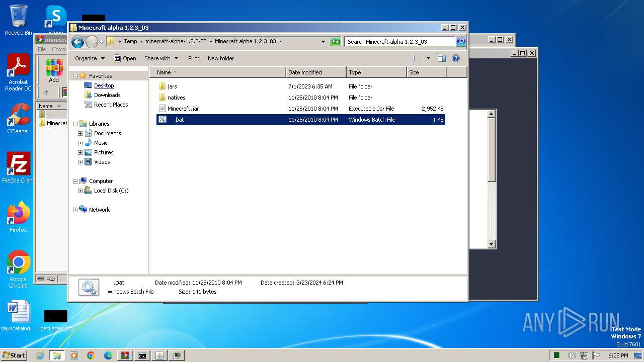Open the Explorer help question mark
The image size is (644, 362).
click(x=456, y=58)
